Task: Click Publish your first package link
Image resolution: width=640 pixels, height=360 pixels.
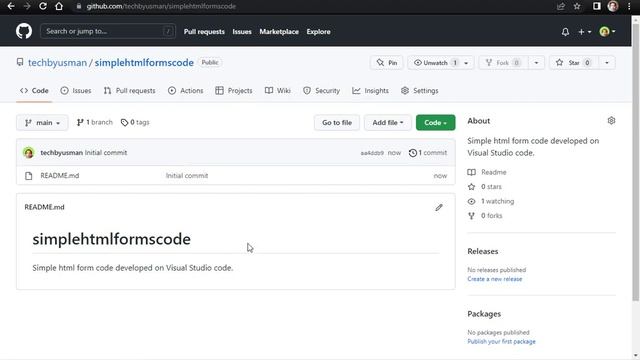Action: click(x=501, y=341)
